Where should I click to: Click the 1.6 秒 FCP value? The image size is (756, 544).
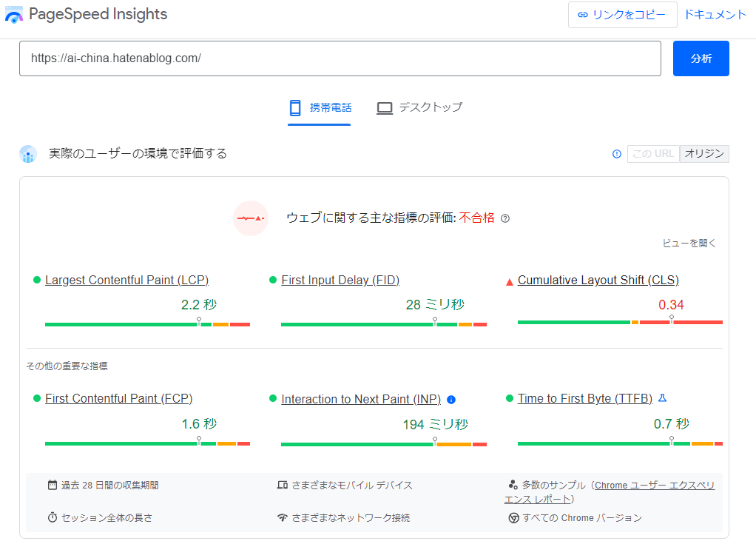[199, 424]
